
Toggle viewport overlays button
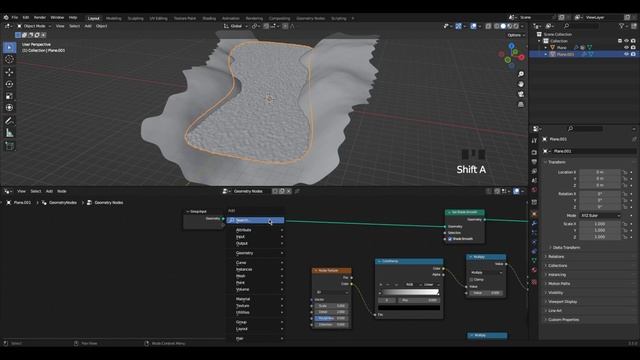[x=473, y=26]
